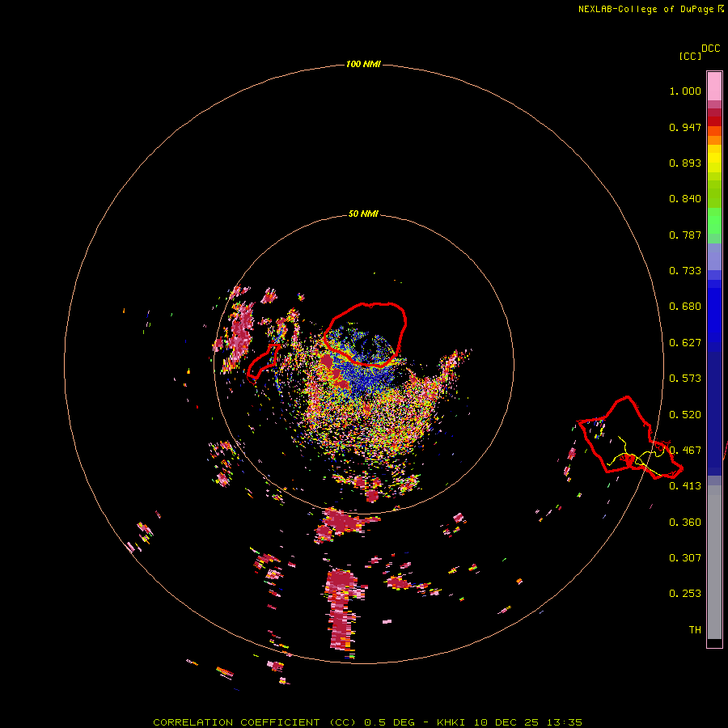Pick the light pink swatch at color bar top
The width and height of the screenshot is (728, 728).
(x=714, y=87)
